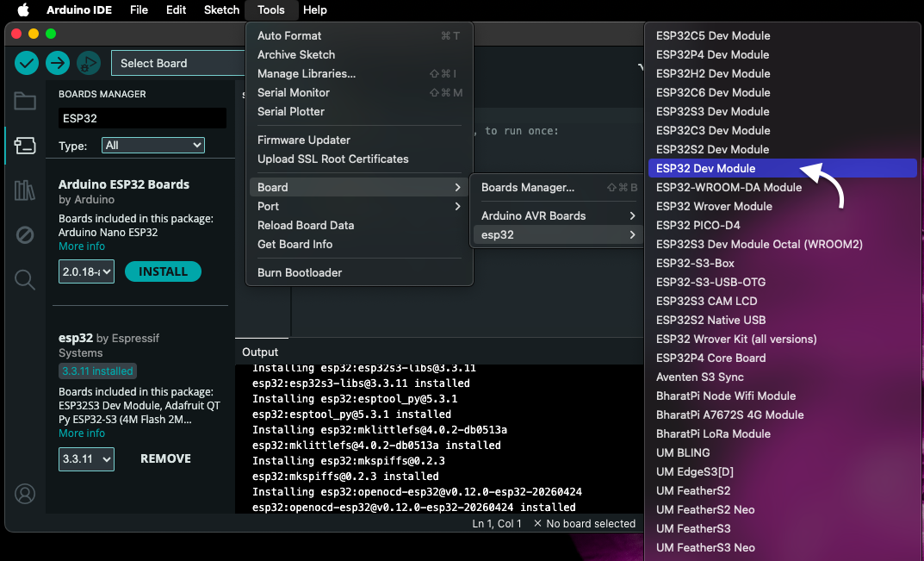This screenshot has height=561, width=924.
Task: Select ESP32H2 Dev Module board
Action: [783, 73]
